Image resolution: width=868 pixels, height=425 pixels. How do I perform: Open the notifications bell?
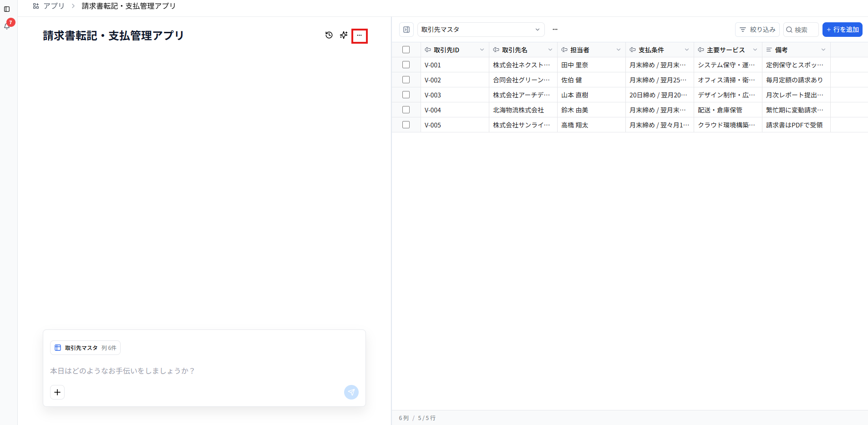pyautogui.click(x=7, y=26)
